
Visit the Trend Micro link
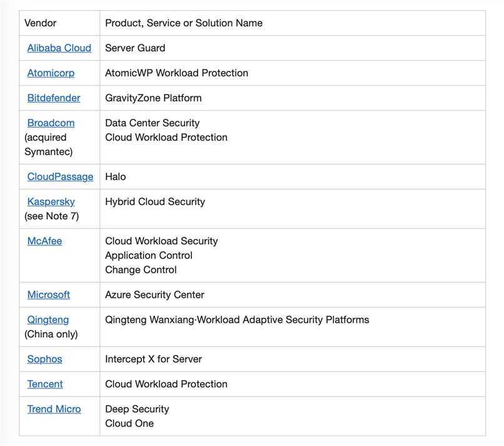pyautogui.click(x=54, y=409)
